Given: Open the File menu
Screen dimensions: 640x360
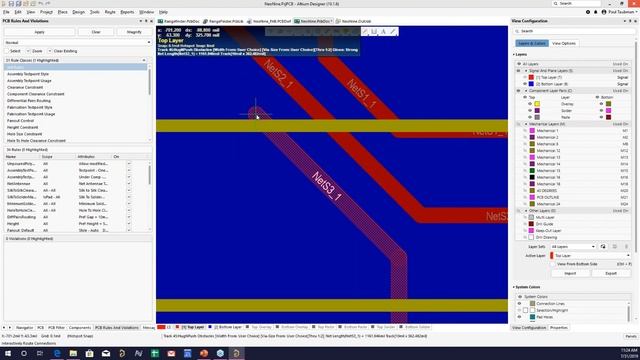Looking at the screenshot, I should pyautogui.click(x=6, y=12).
